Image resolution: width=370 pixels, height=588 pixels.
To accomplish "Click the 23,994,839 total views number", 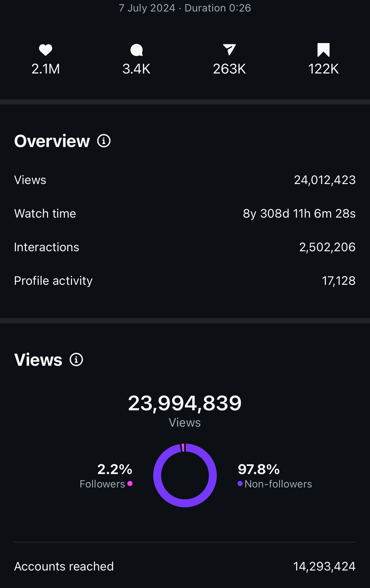I will tap(185, 403).
